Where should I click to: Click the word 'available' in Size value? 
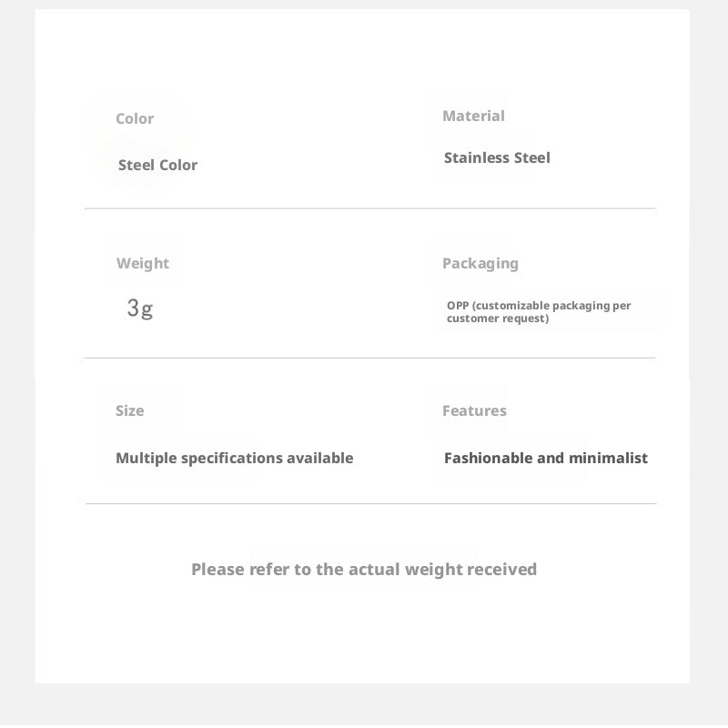pyautogui.click(x=320, y=459)
